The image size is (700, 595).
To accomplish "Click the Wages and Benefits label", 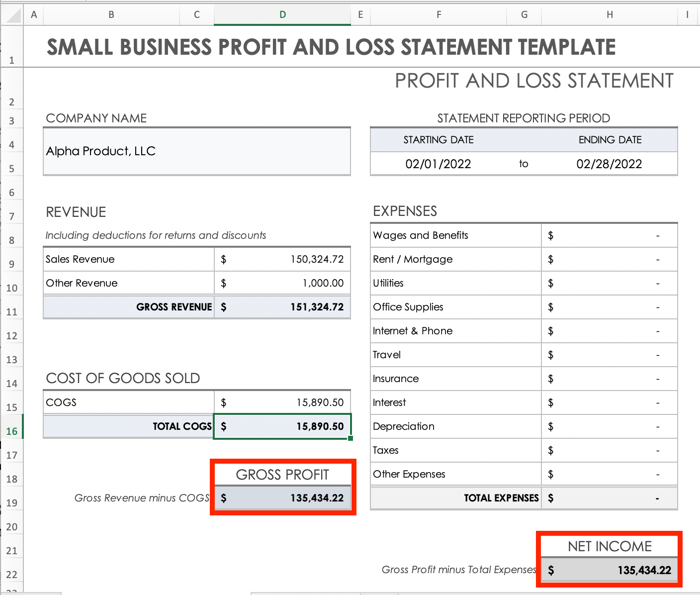I will tap(421, 235).
